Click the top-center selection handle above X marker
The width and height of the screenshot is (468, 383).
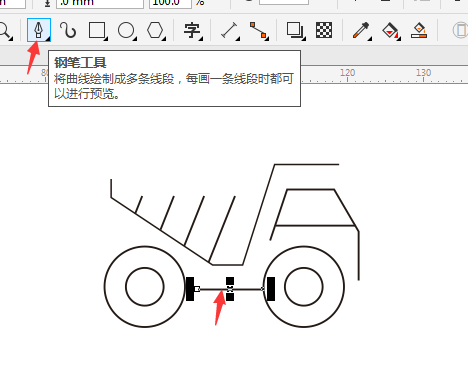point(230,281)
